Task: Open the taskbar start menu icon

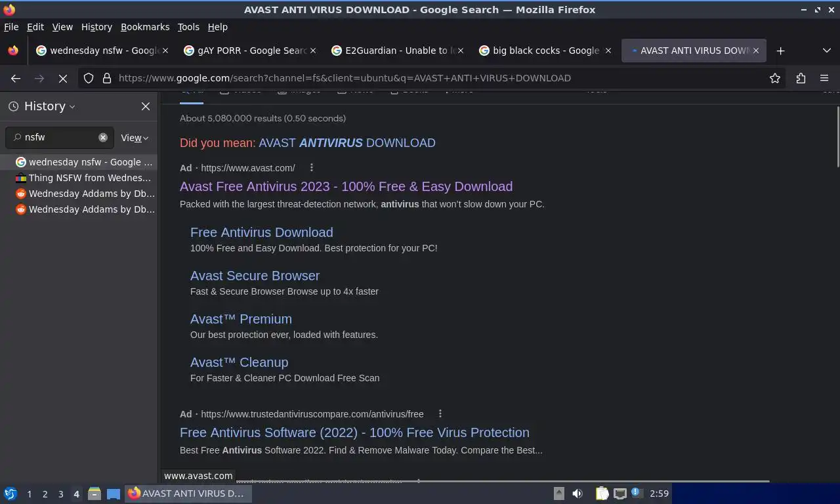Action: [10, 493]
